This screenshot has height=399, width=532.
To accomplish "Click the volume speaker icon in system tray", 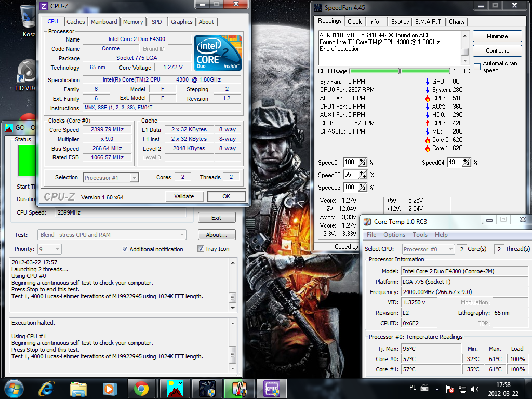I will click(474, 389).
